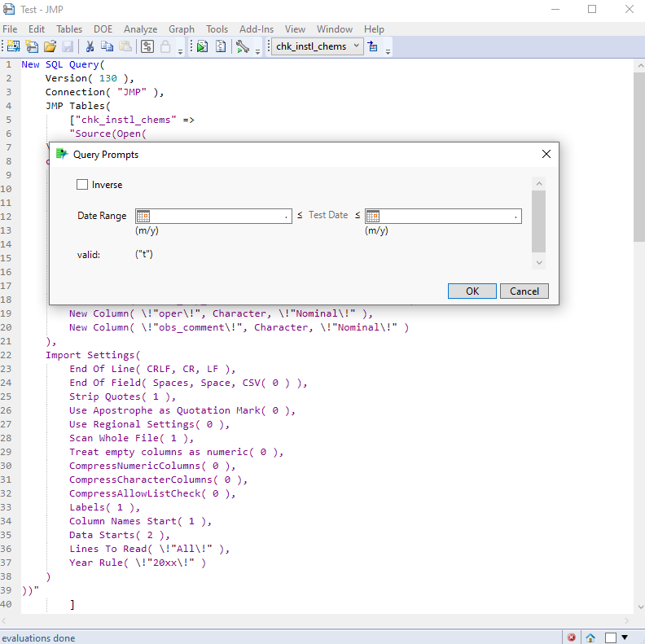Expand the status bar dropdown arrow
This screenshot has height=644, width=645.
click(x=625, y=637)
